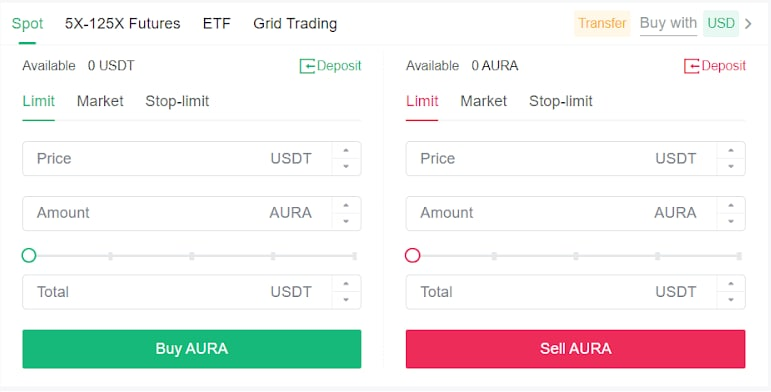771x392 pixels.
Task: Open the Grid Trading tab
Action: pos(295,24)
